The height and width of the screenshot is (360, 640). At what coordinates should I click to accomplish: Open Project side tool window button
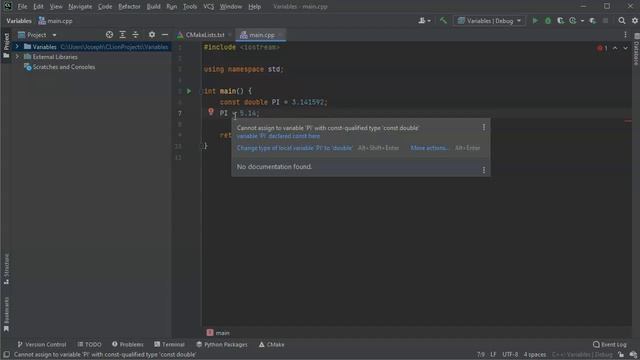[6, 46]
